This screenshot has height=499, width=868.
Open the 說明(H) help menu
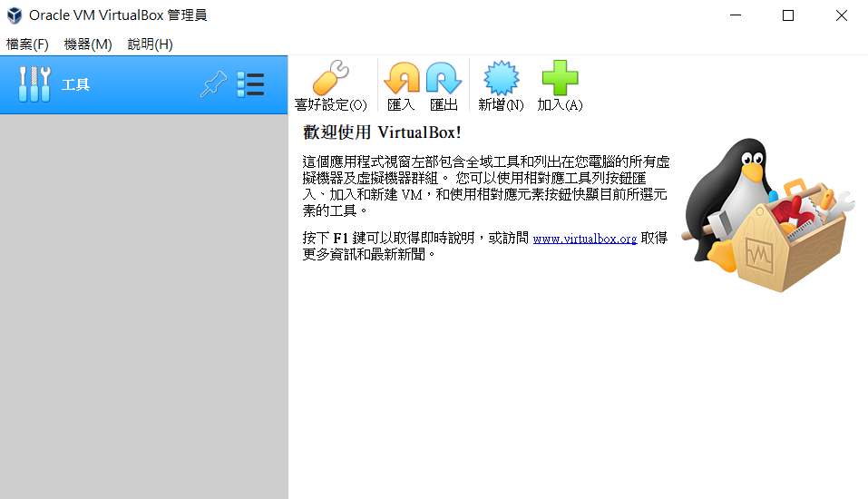point(150,44)
